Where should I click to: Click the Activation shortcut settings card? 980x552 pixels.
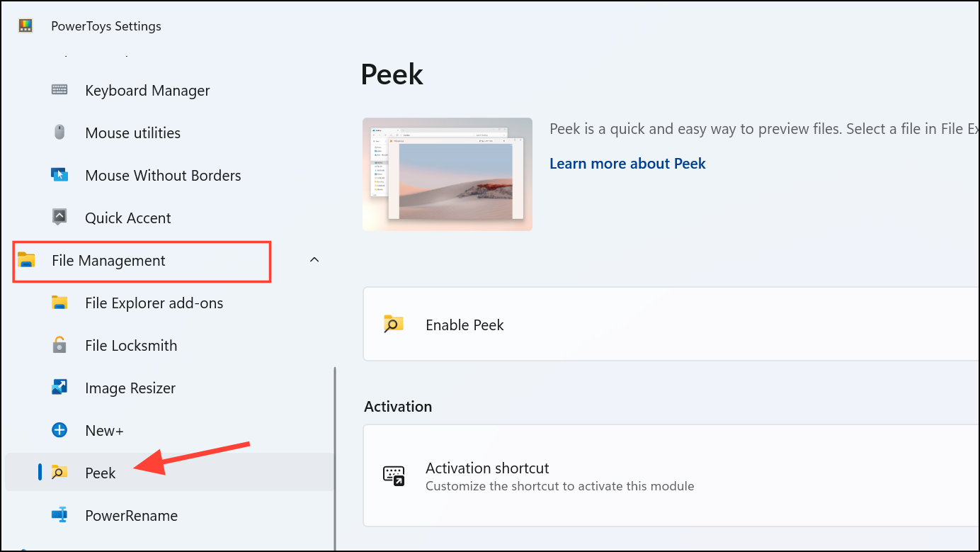(637, 475)
